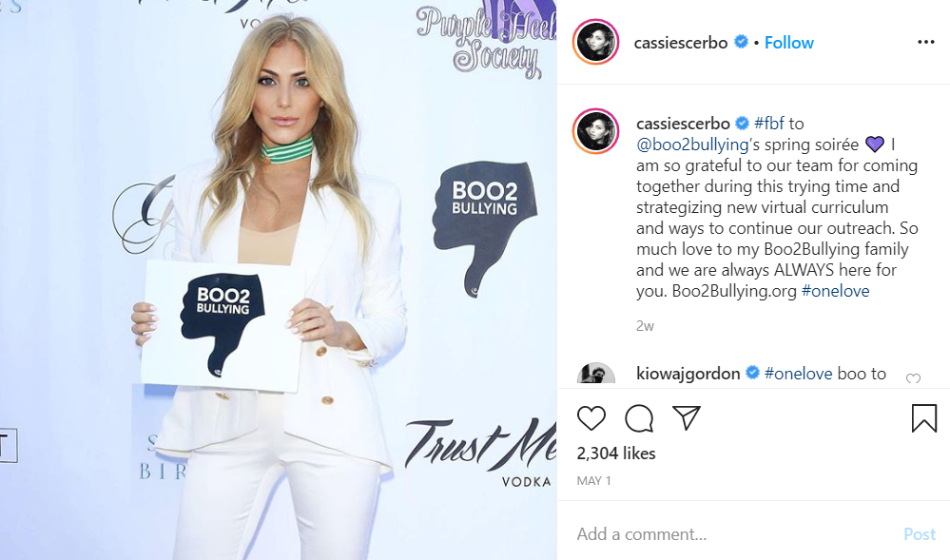Open the cassiescerbo avatar beside the caption
Viewport: 950px width, 560px height.
[595, 131]
